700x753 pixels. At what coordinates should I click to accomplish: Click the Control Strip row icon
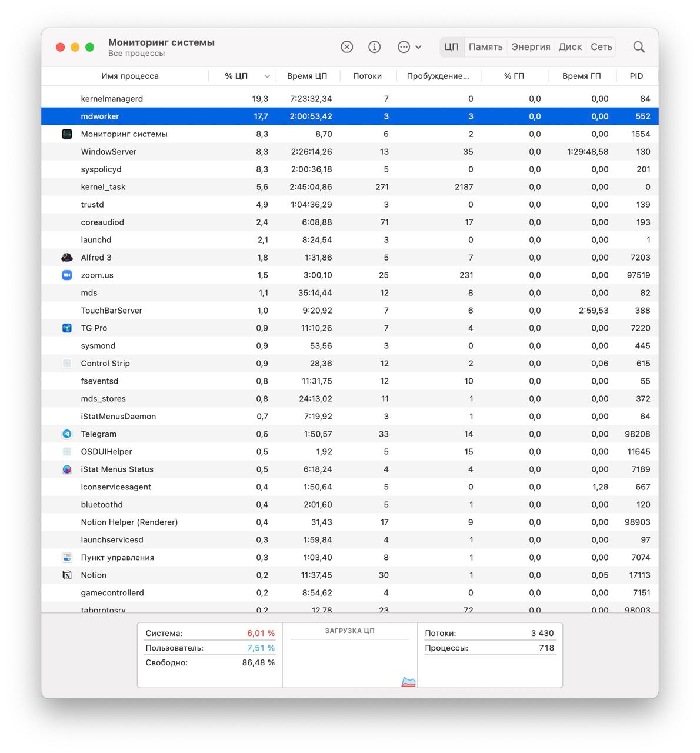point(67,364)
